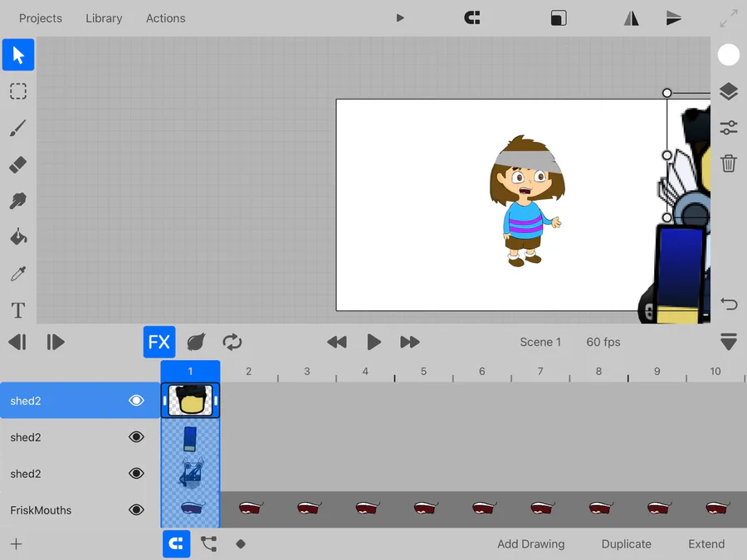
Task: Add a new layer with plus icon
Action: [17, 543]
